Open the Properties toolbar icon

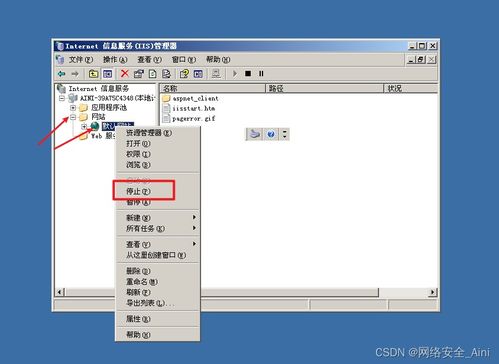click(139, 73)
